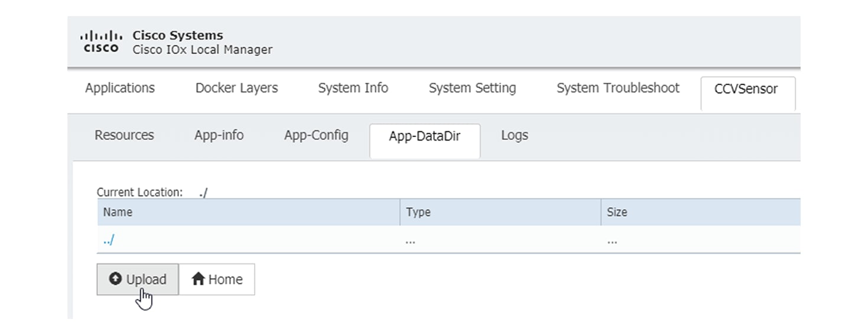The width and height of the screenshot is (868, 335).
Task: Open the Applications tab
Action: click(x=120, y=88)
